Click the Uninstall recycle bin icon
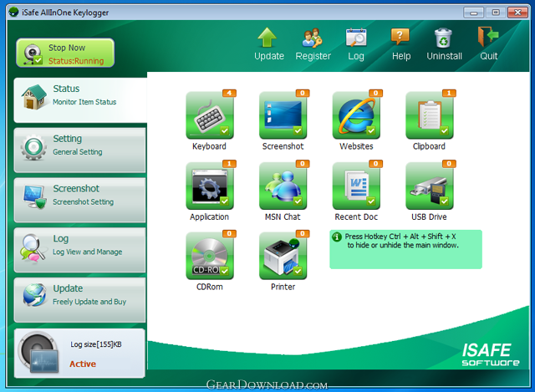The width and height of the screenshot is (535, 392). point(443,38)
